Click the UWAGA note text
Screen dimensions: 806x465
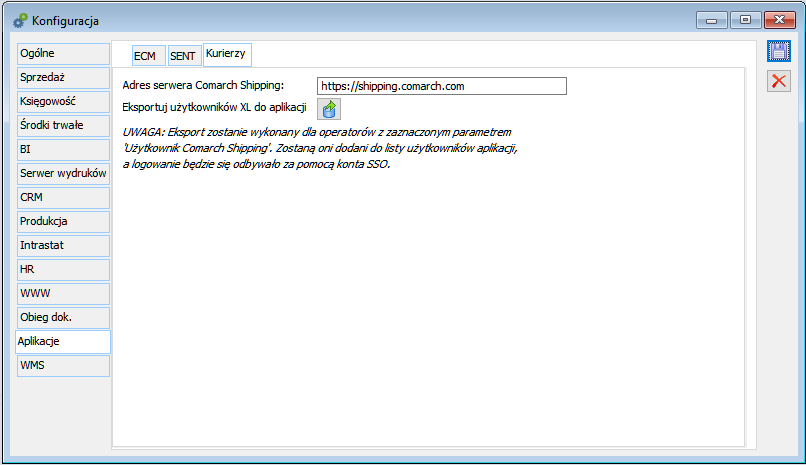[x=320, y=148]
